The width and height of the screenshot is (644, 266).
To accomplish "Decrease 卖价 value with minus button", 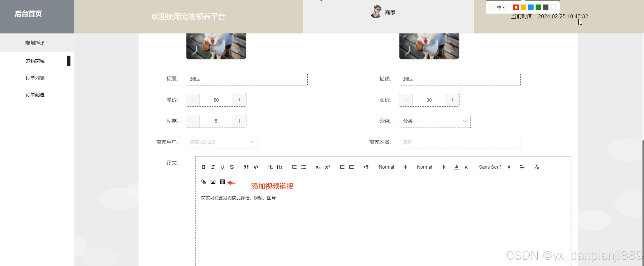I will (x=405, y=100).
